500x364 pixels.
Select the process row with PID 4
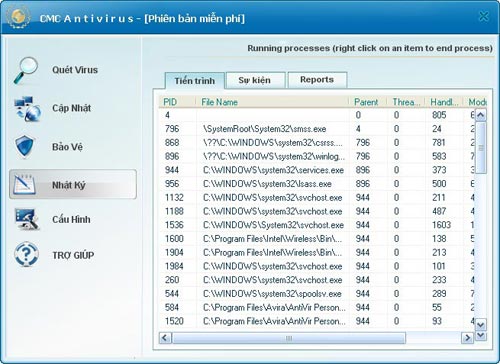tap(317, 115)
